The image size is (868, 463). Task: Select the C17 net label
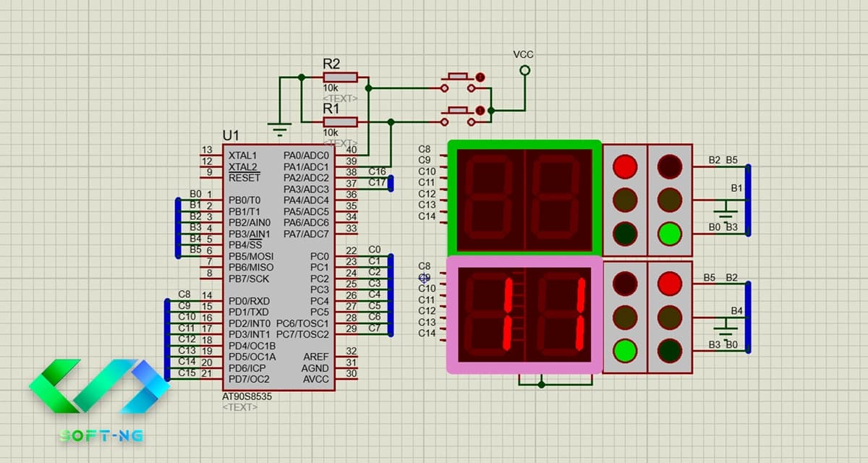(377, 182)
